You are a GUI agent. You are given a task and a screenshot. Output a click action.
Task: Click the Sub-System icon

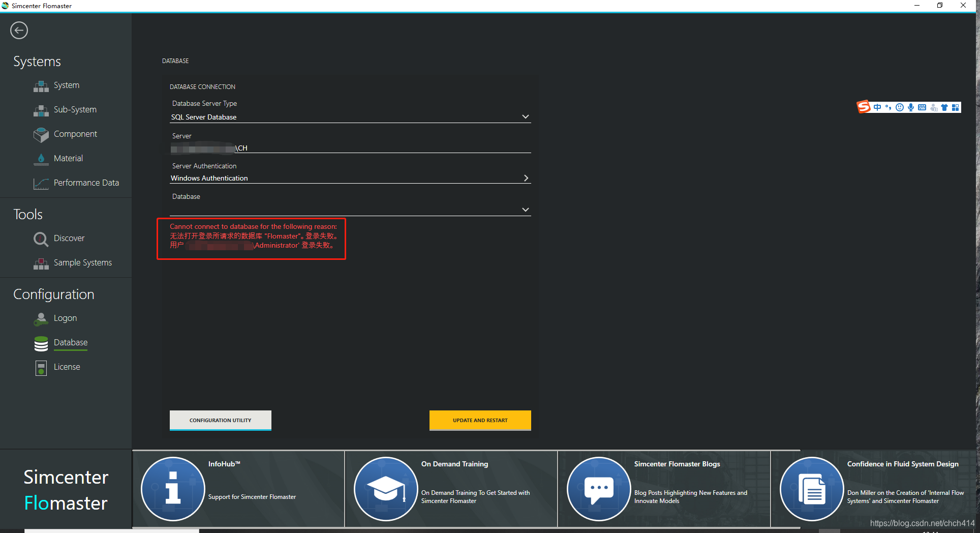41,110
